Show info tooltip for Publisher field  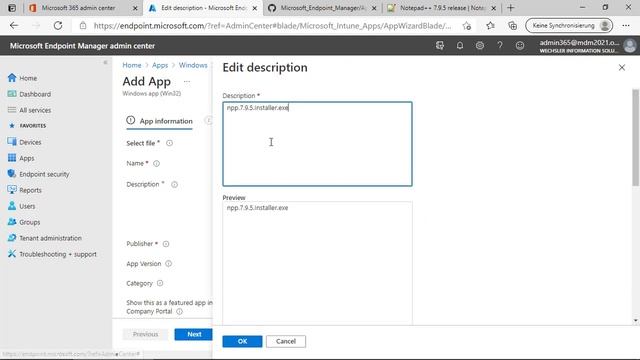tap(166, 244)
